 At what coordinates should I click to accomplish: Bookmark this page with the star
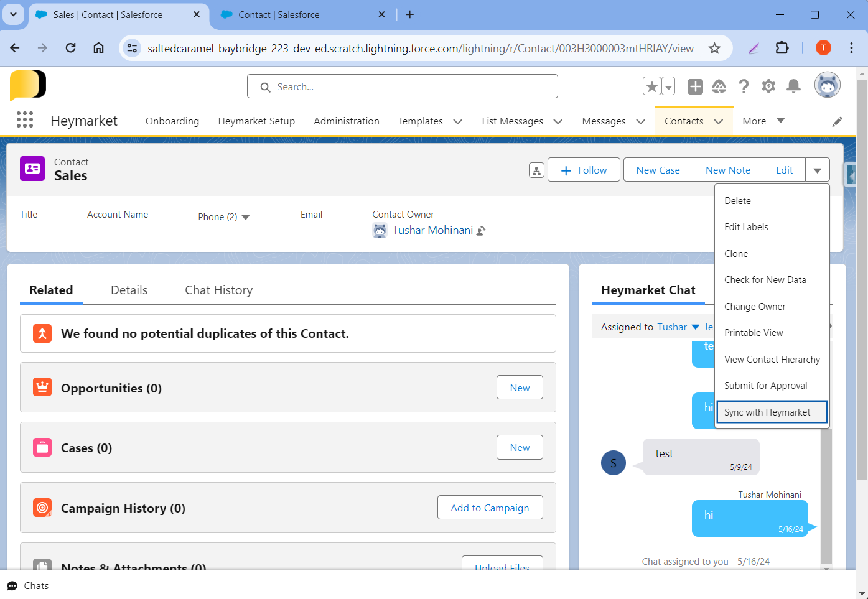click(714, 48)
